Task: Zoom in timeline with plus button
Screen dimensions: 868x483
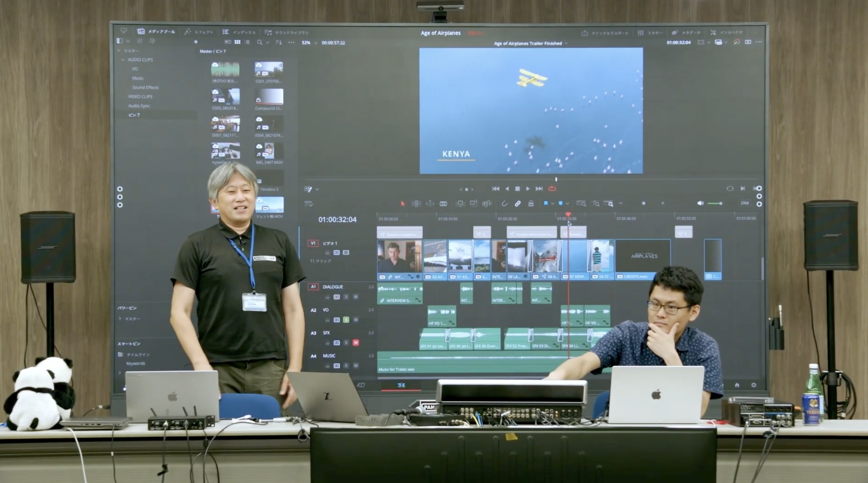Action: pos(663,203)
